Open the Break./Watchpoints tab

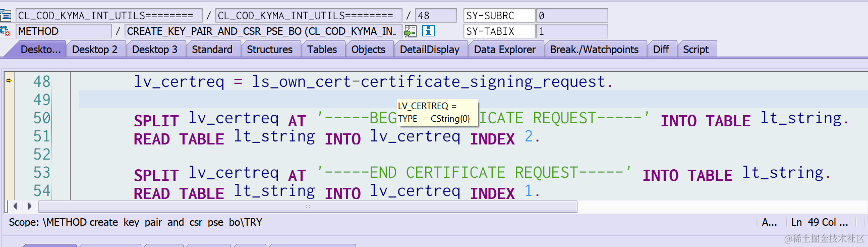(x=595, y=50)
